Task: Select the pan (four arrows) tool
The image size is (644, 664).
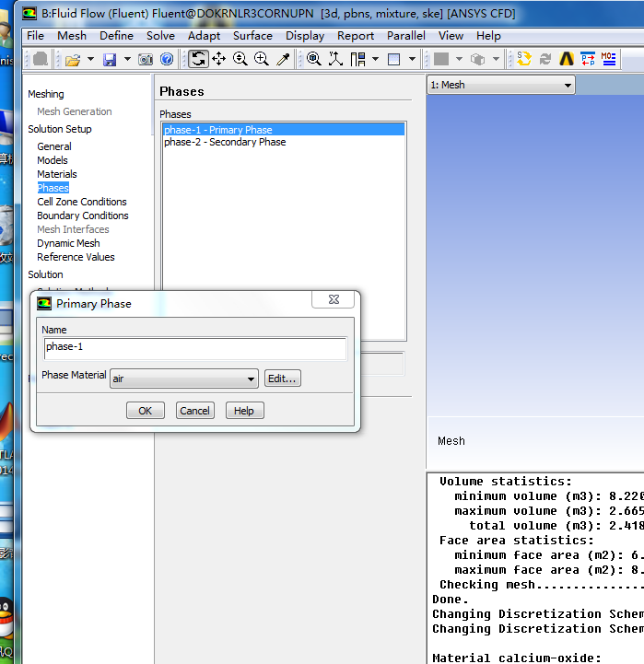Action: pos(218,59)
